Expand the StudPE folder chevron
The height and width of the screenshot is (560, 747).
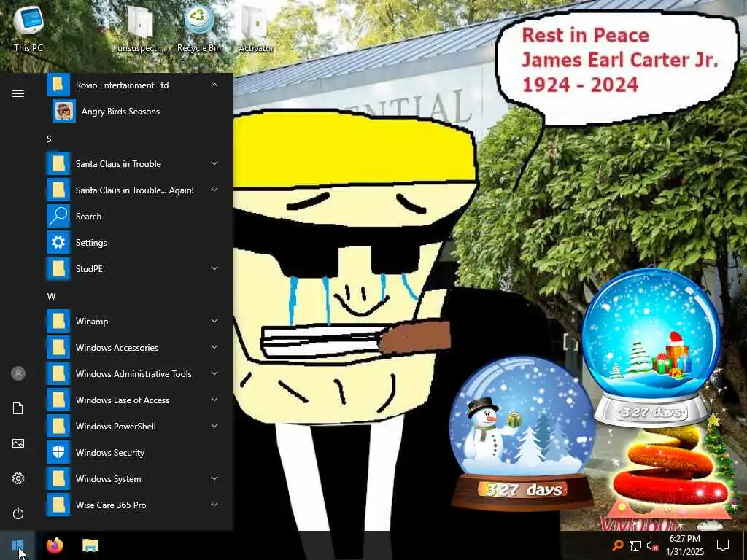(214, 268)
